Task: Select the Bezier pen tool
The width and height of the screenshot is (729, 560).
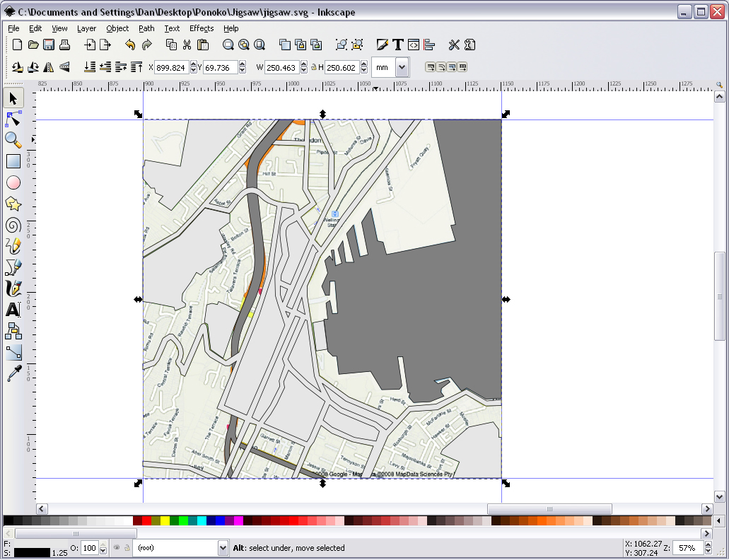Action: (13, 267)
